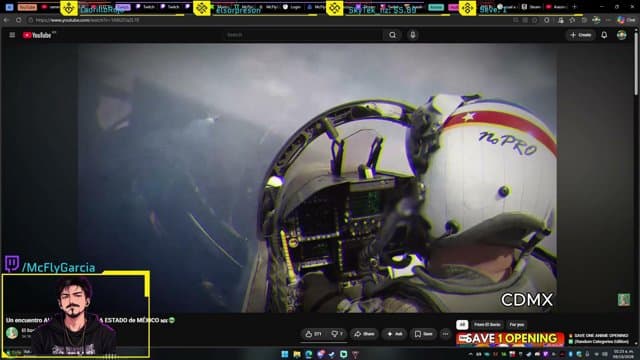
Task: Switch to the Steam browser tab
Action: tap(532, 7)
